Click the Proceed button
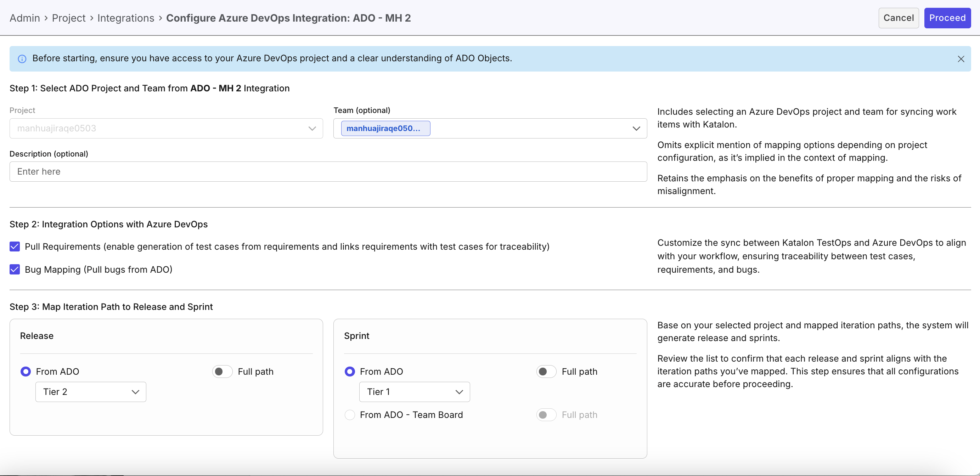Screen dimensions: 980x476 (947, 18)
